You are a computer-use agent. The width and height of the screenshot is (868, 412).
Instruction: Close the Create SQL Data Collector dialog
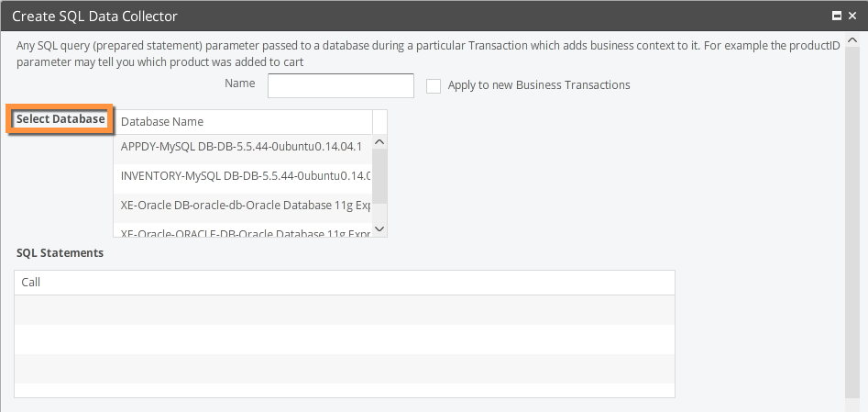(852, 16)
